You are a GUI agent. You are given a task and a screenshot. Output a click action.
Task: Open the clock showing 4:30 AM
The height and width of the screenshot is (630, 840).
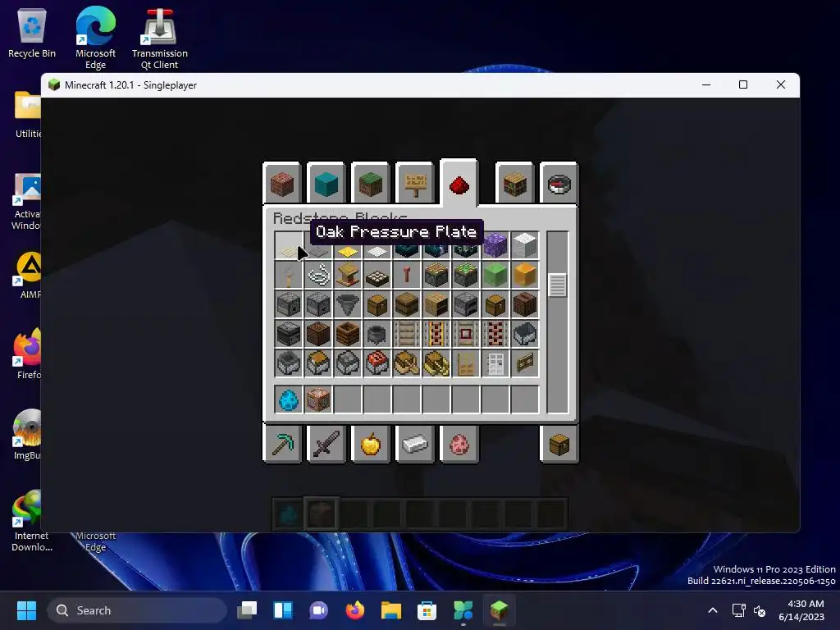tap(801, 610)
